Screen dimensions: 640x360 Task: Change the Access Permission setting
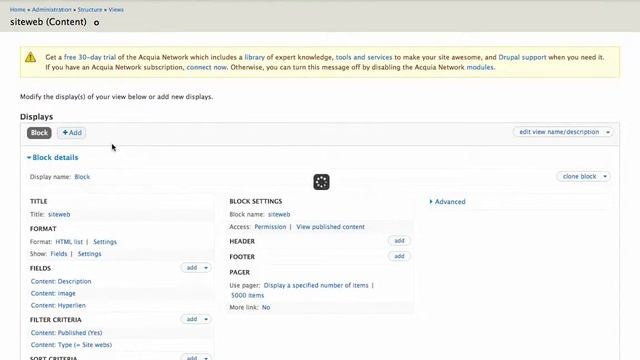270,227
